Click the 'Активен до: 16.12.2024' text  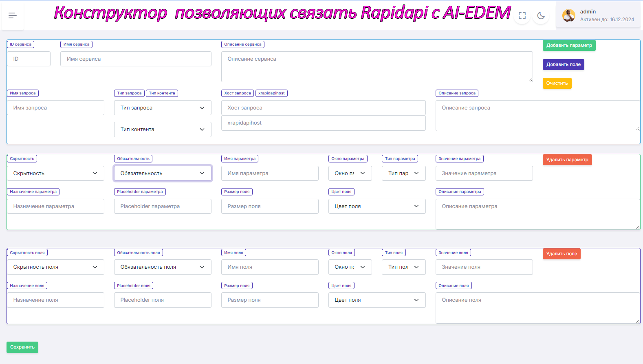click(x=607, y=20)
